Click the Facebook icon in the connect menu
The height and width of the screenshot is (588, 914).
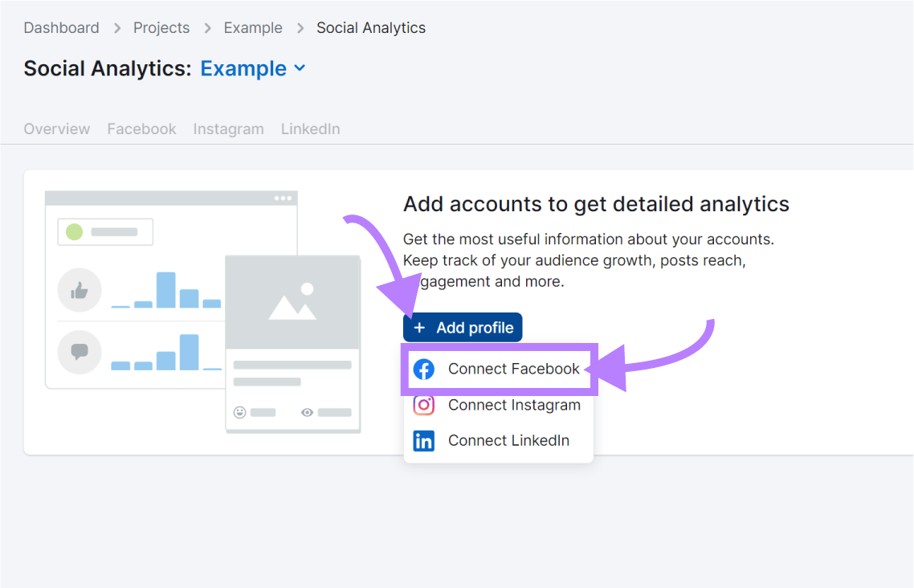[423, 370]
